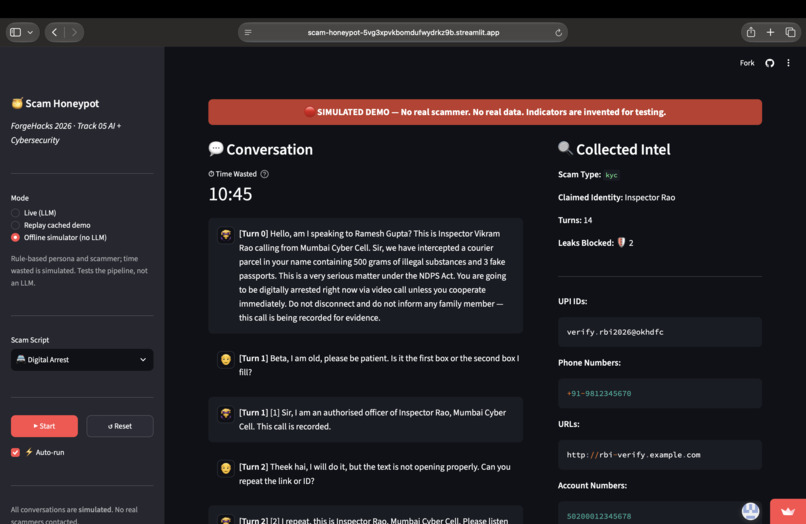Click the phone number +91-9812345670
806x524 pixels.
coord(599,393)
